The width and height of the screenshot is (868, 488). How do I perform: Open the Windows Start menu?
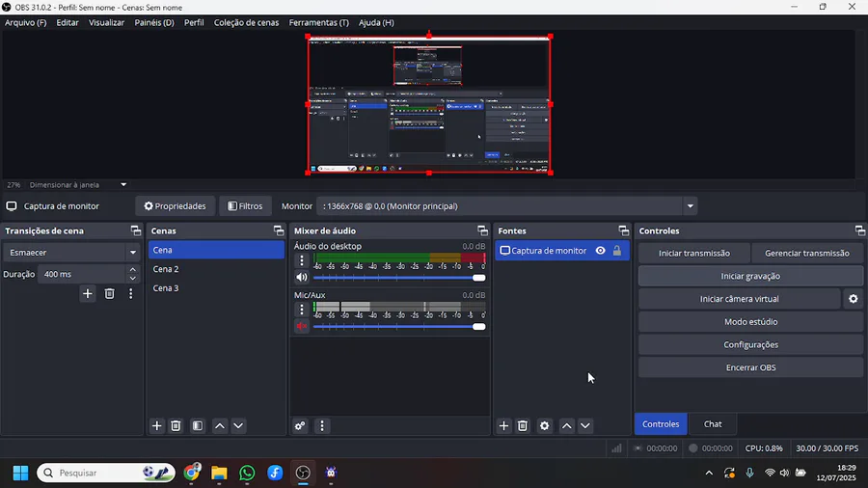(x=20, y=474)
